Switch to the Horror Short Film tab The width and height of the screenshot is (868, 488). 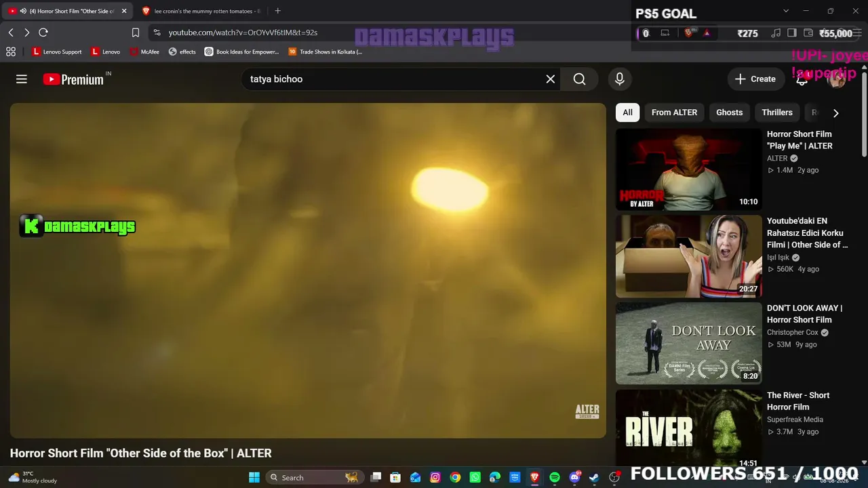(66, 11)
